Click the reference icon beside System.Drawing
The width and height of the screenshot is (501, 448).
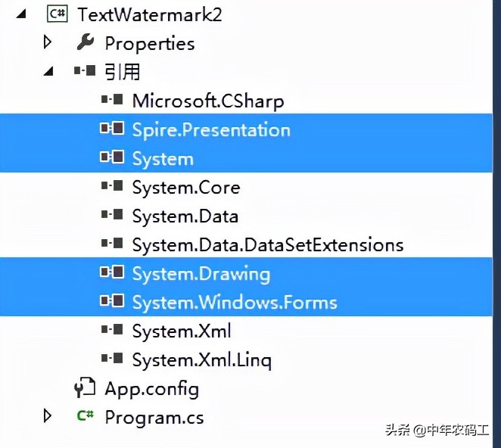coord(112,273)
